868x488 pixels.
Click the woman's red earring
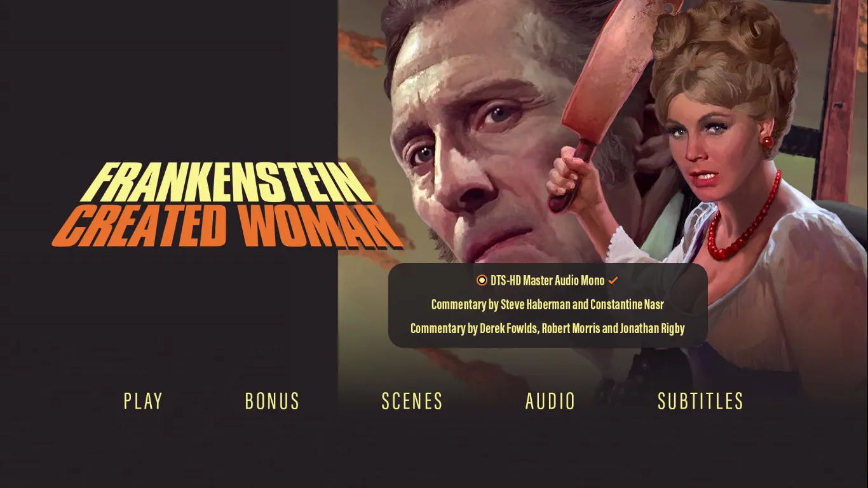click(x=767, y=140)
